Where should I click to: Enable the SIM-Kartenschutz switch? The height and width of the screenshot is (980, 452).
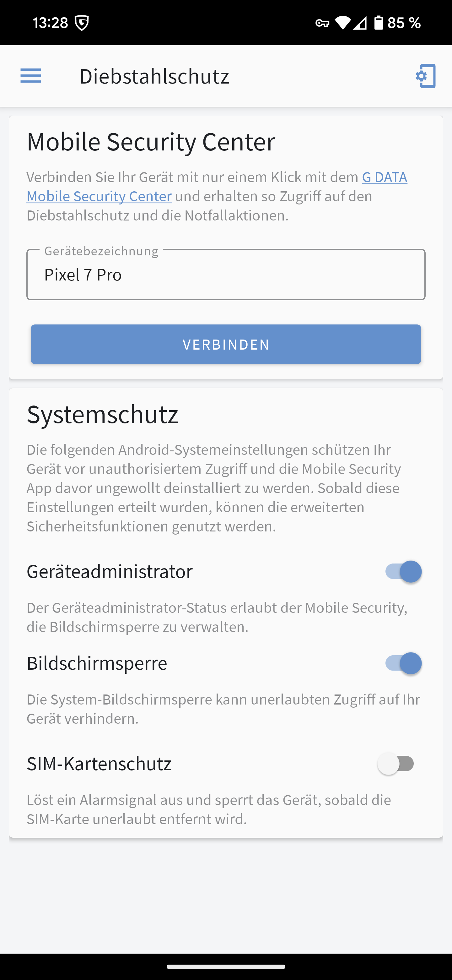coord(396,764)
